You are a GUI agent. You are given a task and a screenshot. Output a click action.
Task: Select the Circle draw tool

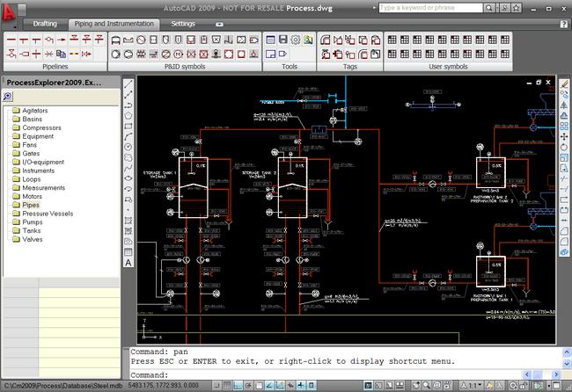tap(128, 147)
